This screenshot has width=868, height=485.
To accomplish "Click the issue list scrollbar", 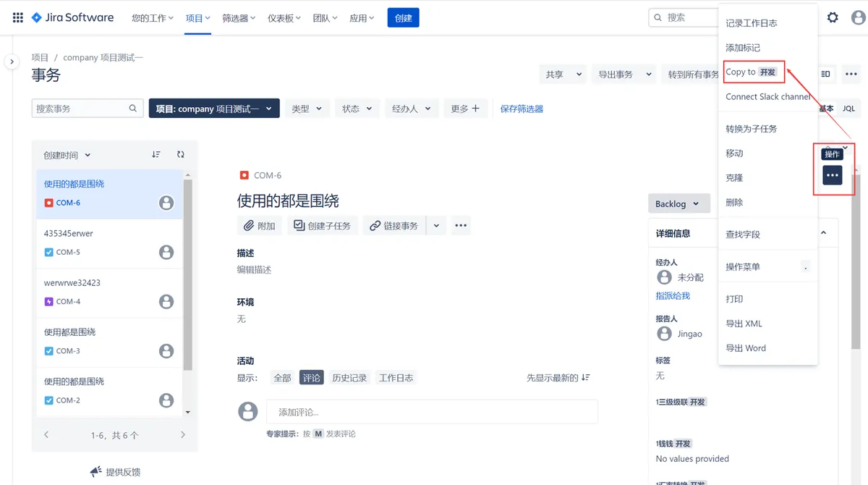I will [188, 275].
